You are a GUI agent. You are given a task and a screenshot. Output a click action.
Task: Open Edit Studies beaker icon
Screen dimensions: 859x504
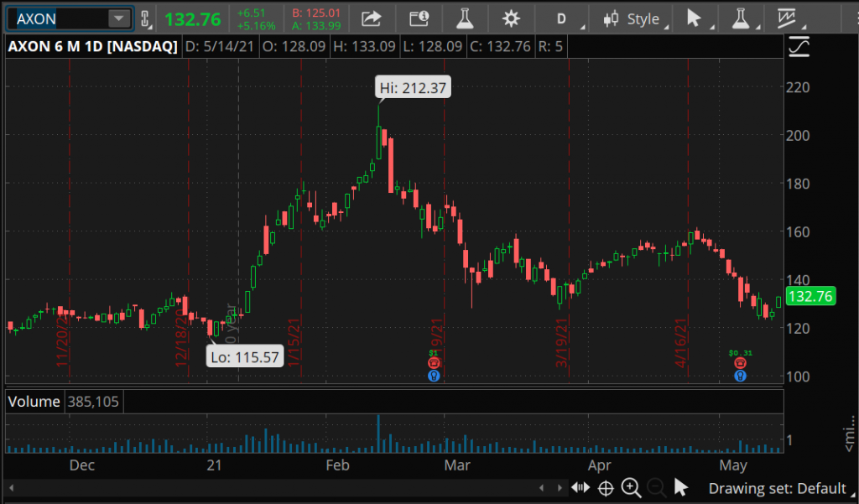point(465,18)
